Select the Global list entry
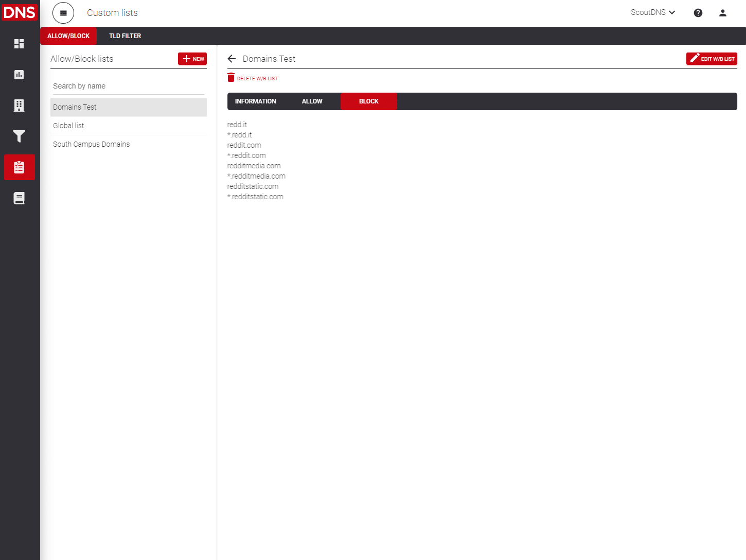 click(x=129, y=126)
